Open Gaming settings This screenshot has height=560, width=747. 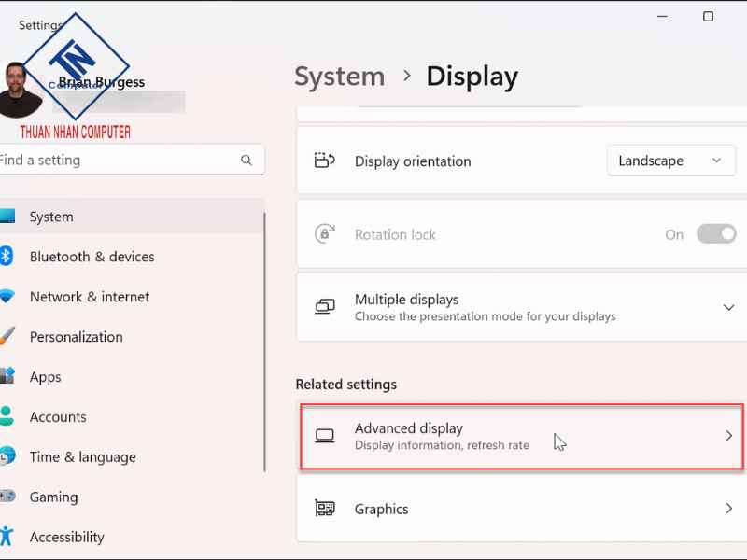click(x=52, y=497)
